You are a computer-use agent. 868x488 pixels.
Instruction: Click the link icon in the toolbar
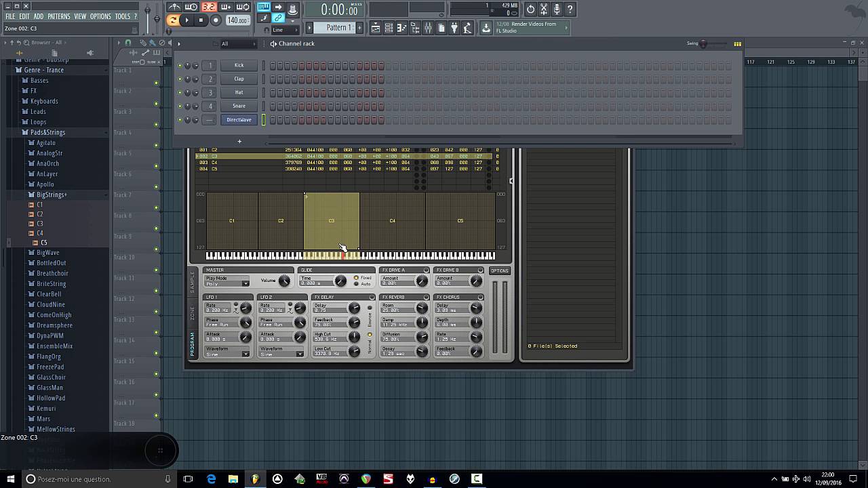coord(278,18)
